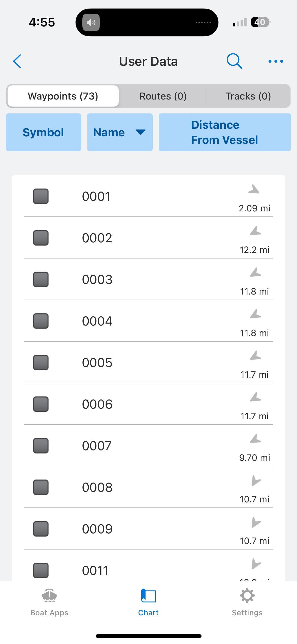The height and width of the screenshot is (644, 297).
Task: Select the checkbox beside waypoint 0004
Action: pos(41,321)
